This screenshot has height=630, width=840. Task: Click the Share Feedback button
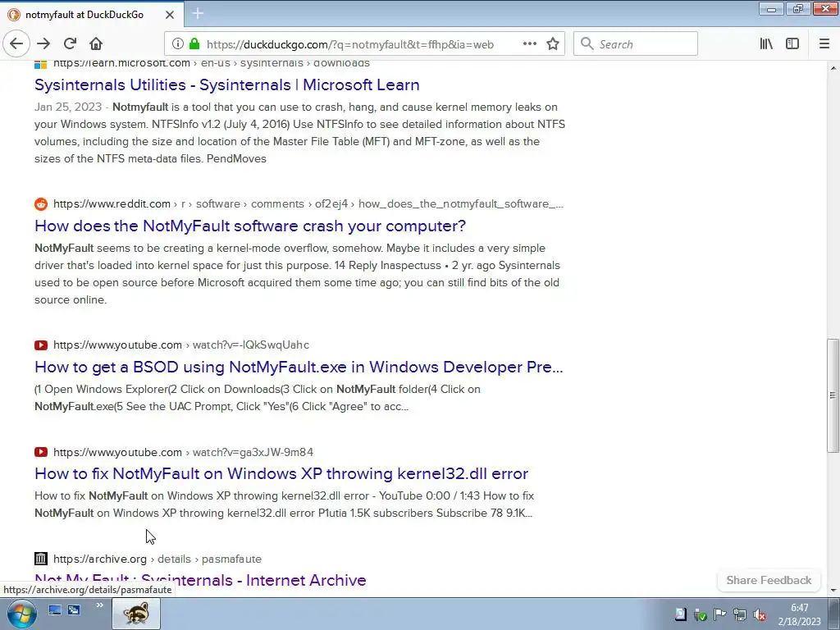pyautogui.click(x=769, y=580)
